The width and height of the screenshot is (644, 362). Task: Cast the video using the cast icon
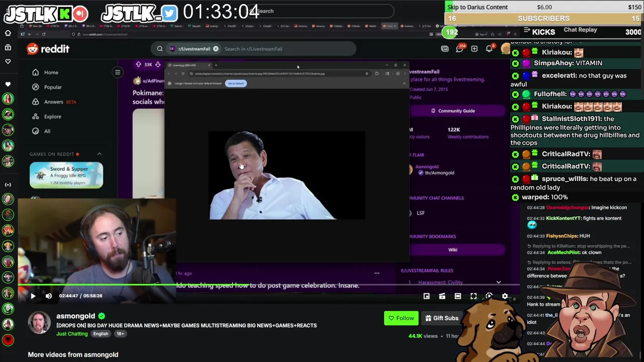click(442, 297)
